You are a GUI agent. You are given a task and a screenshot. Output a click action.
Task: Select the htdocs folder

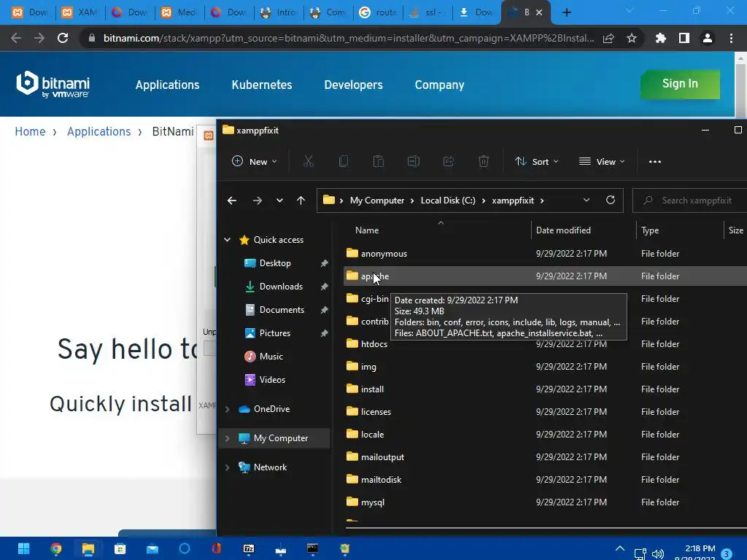pos(374,344)
